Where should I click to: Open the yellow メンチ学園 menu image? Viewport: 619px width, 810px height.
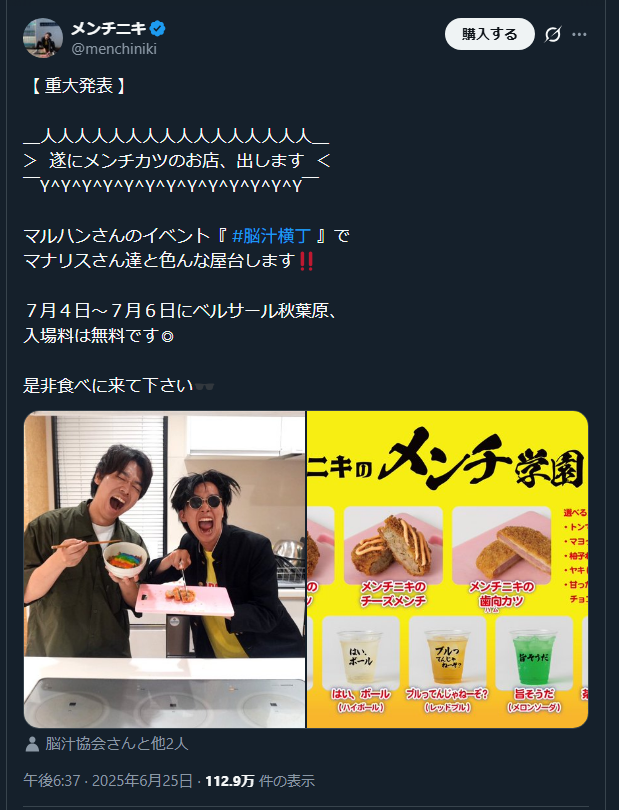[x=447, y=569]
